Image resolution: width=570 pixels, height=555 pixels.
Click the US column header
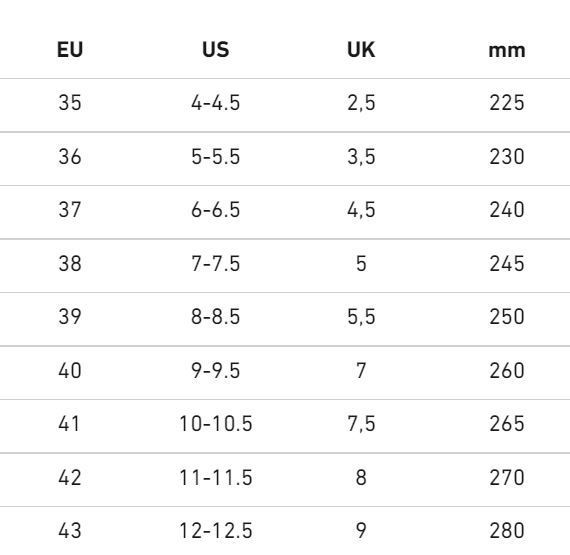[216, 49]
